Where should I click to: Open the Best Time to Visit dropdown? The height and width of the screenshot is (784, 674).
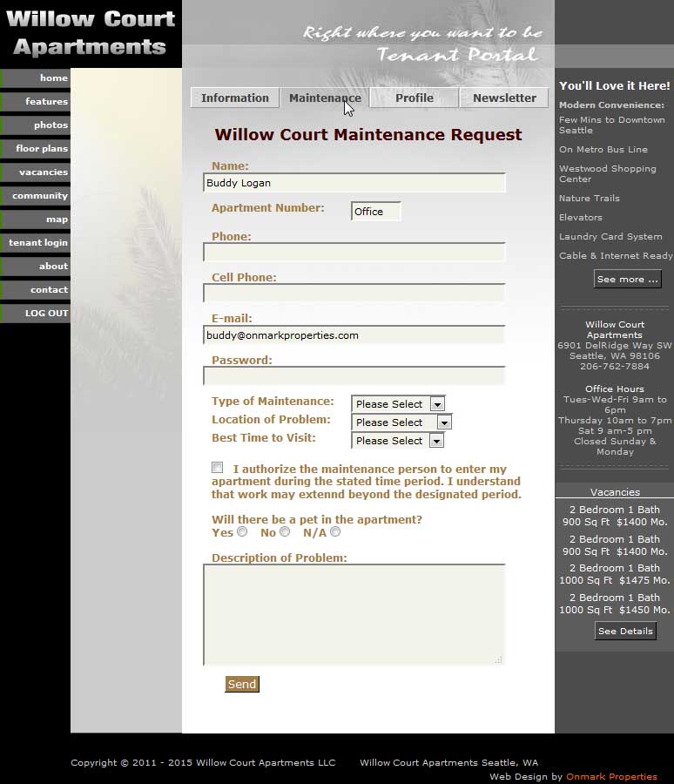(x=398, y=441)
